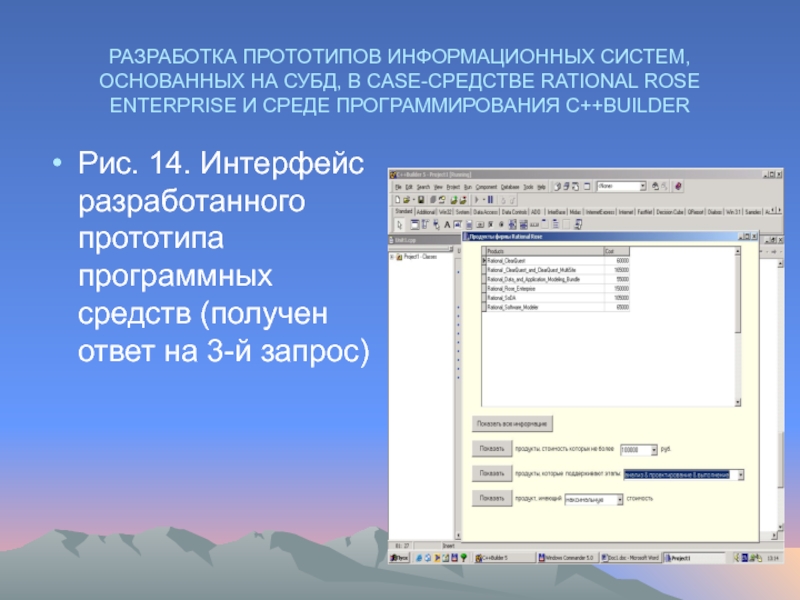800x600 pixels.
Task: Switch to the Additional palette tab
Action: click(x=426, y=212)
